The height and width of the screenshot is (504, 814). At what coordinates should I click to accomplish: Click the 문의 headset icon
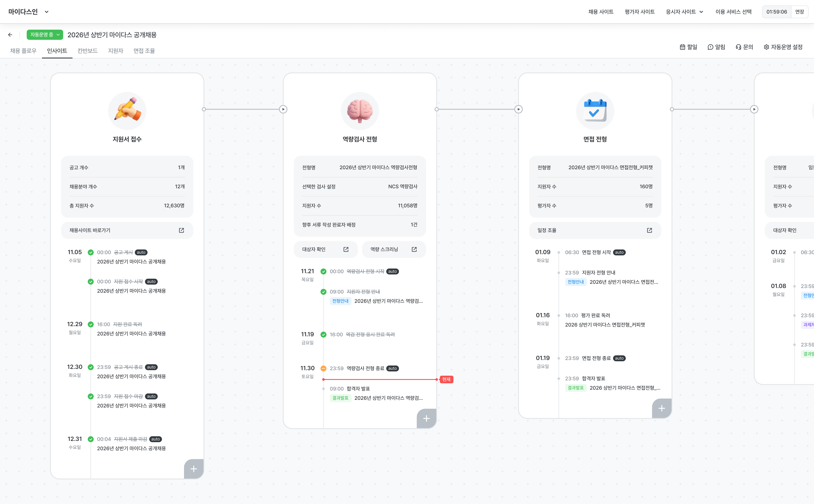point(738,47)
